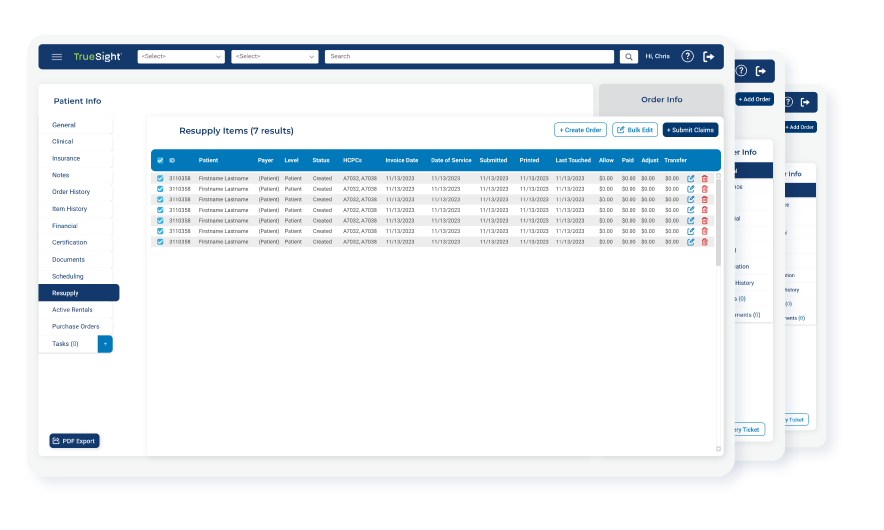Viewport: 884px width, 530px height.
Task: Open the hamburger navigation menu
Action: [56, 56]
